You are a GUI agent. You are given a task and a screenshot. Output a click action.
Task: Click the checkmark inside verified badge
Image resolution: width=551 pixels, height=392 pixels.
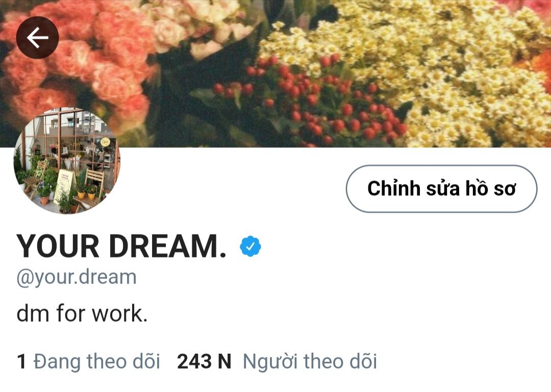click(x=251, y=247)
